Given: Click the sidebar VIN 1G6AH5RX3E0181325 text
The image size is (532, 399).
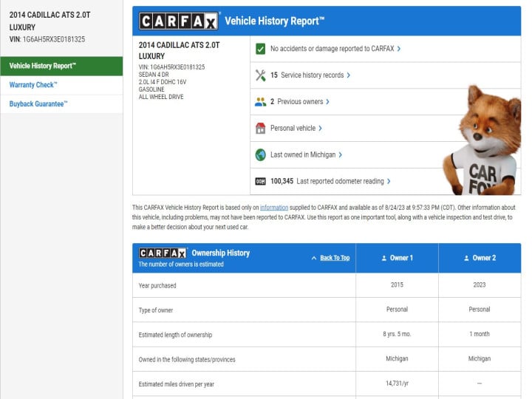Looking at the screenshot, I should tap(47, 39).
